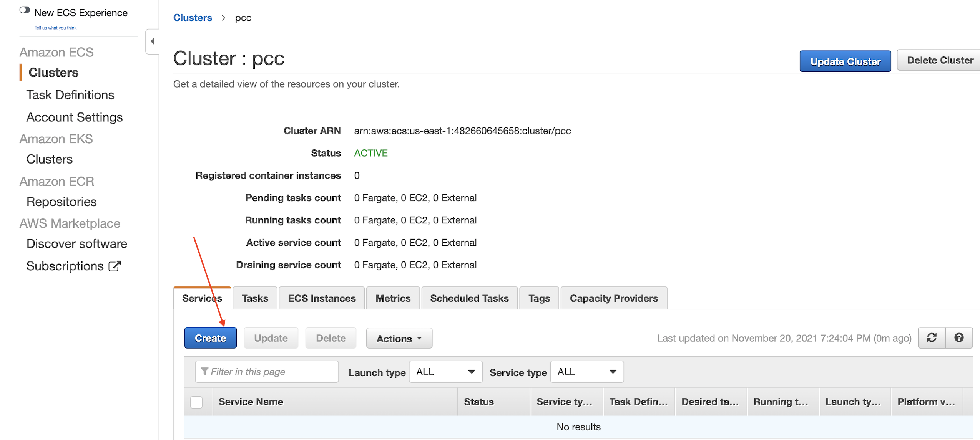This screenshot has height=440, width=980.
Task: Select all services with header checkbox
Action: [196, 402]
